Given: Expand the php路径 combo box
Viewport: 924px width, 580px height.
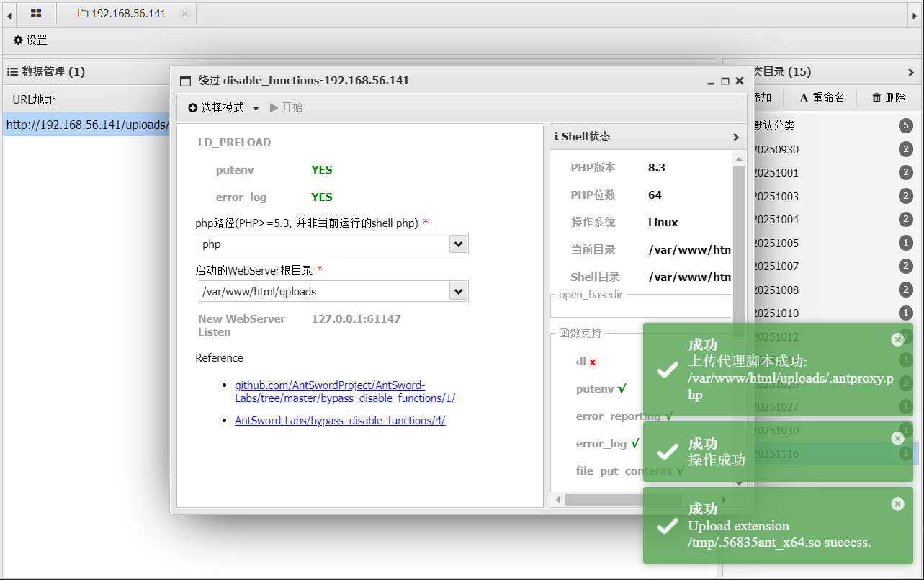Looking at the screenshot, I should coord(458,244).
